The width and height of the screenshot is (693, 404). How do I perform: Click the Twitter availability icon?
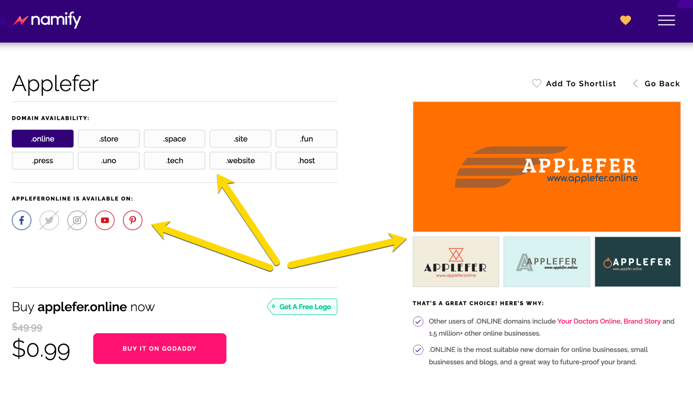click(x=49, y=220)
